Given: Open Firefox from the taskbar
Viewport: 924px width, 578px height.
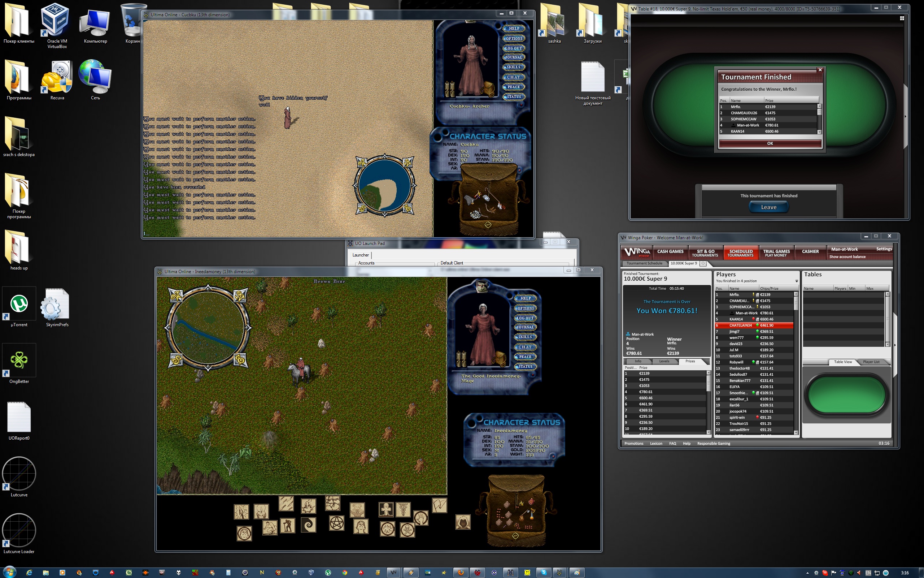Looking at the screenshot, I should tap(461, 572).
